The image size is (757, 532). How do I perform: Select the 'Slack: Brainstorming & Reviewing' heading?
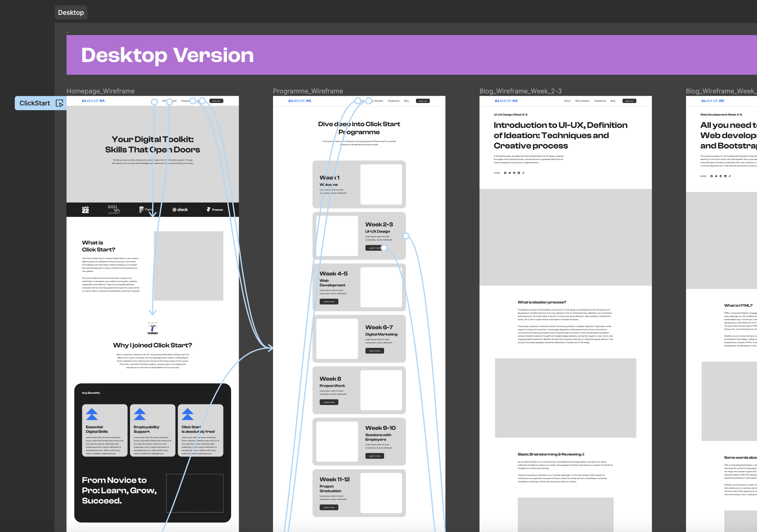(551, 454)
